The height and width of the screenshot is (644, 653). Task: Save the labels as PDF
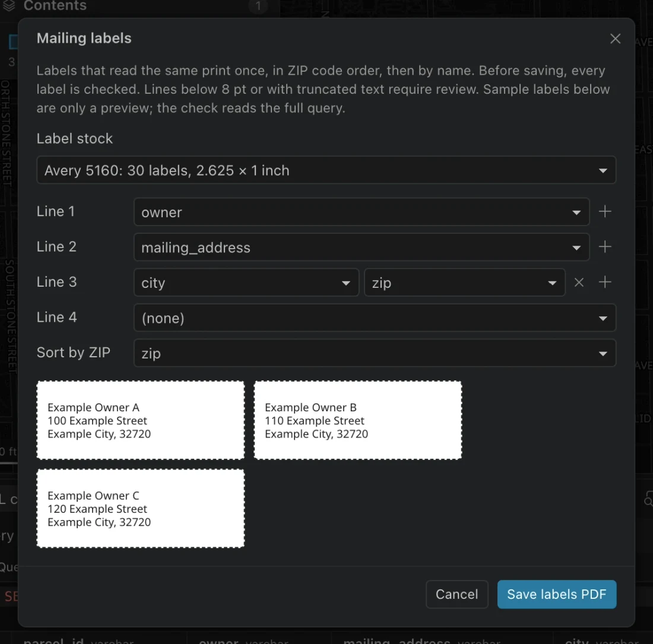pos(557,595)
